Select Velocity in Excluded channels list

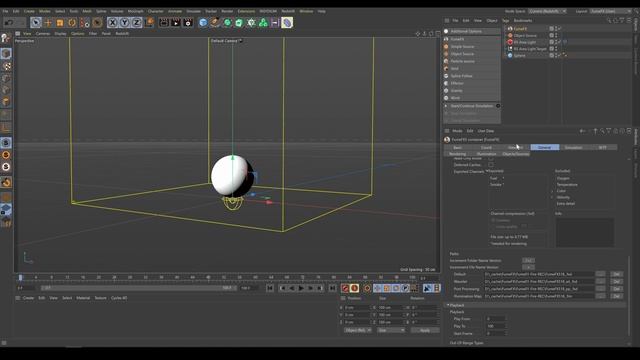(563, 197)
